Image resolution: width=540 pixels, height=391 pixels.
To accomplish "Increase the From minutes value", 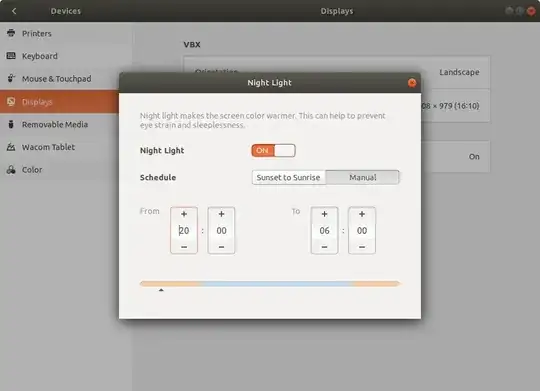I will tap(221, 214).
